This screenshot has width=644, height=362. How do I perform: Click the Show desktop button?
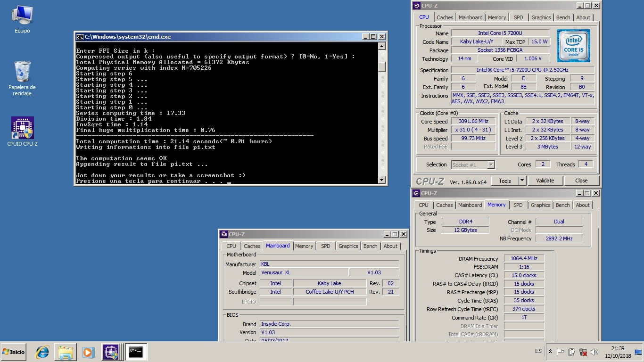coord(639,352)
